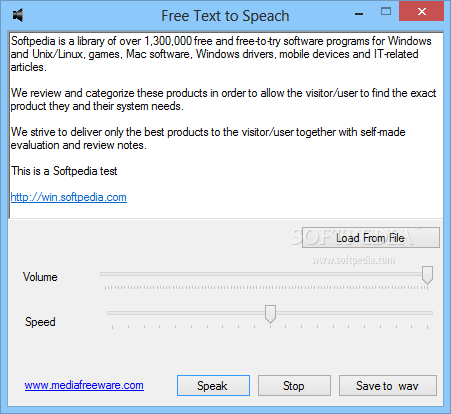Click inside the first paragraph about Softpedia library
Image resolution: width=451 pixels, height=414 pixels.
tap(220, 54)
